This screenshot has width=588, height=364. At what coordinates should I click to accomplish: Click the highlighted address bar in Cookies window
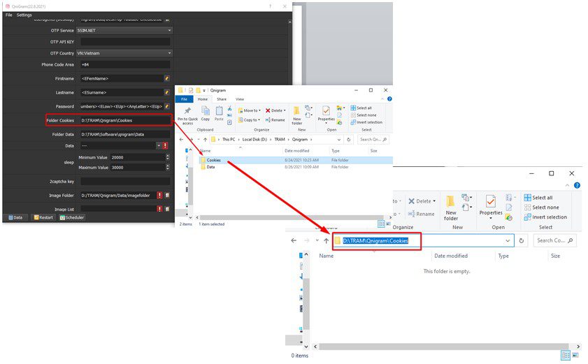pyautogui.click(x=422, y=240)
